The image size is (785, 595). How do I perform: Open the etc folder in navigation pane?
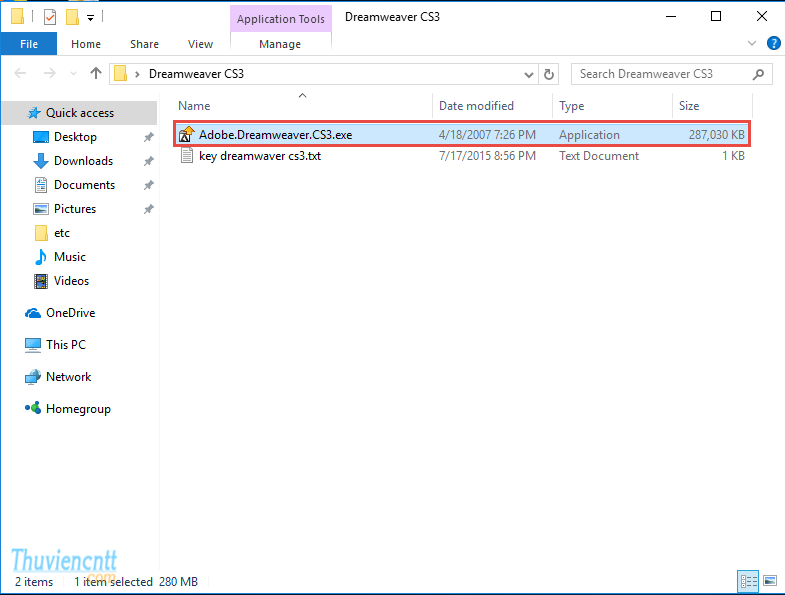(x=62, y=233)
